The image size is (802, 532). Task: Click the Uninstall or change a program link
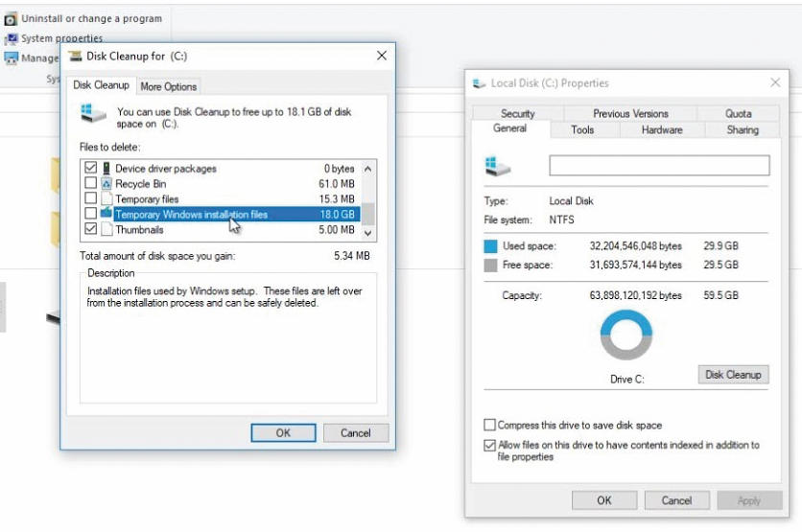tap(91, 19)
